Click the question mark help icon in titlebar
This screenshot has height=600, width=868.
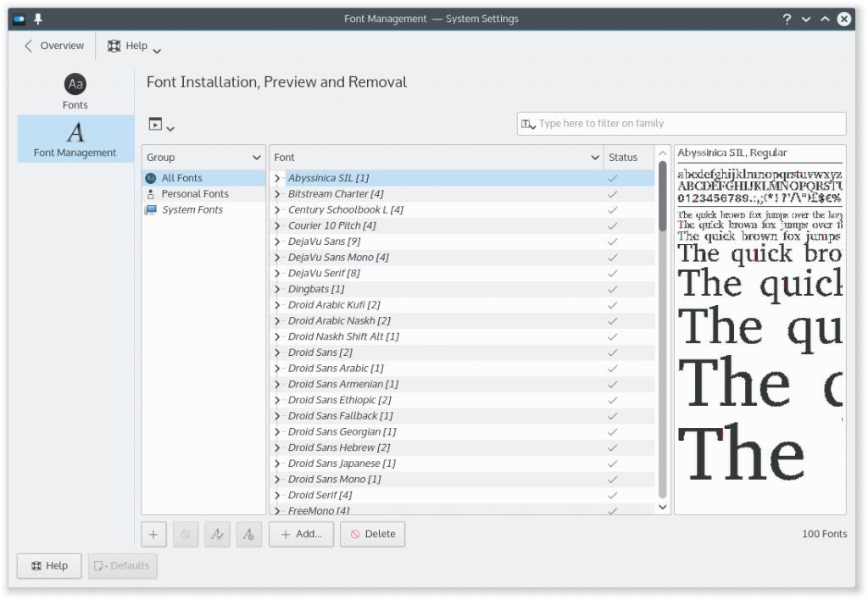(x=787, y=19)
